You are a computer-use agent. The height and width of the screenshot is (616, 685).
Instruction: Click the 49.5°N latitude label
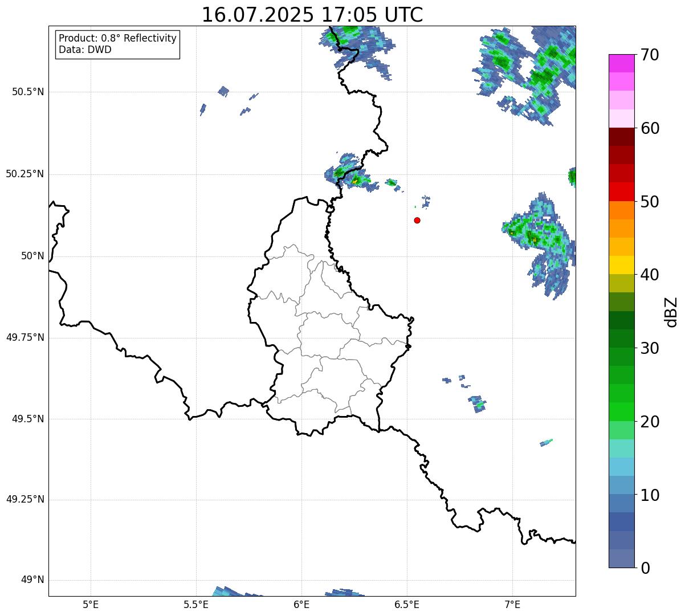coord(27,419)
